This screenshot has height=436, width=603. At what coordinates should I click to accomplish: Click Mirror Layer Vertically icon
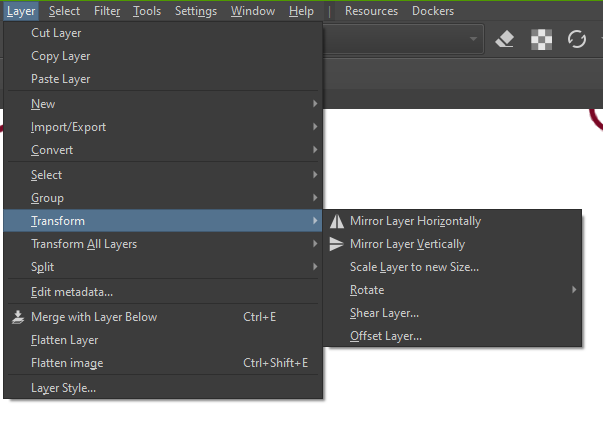337,244
